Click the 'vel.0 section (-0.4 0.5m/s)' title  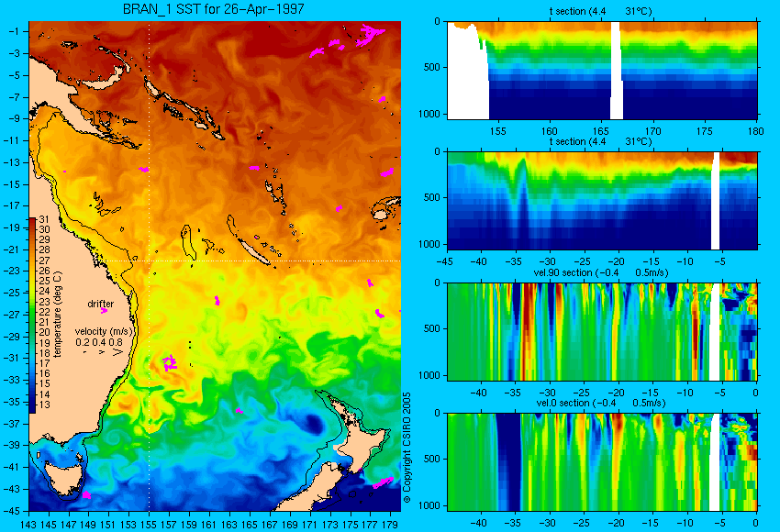(x=601, y=403)
